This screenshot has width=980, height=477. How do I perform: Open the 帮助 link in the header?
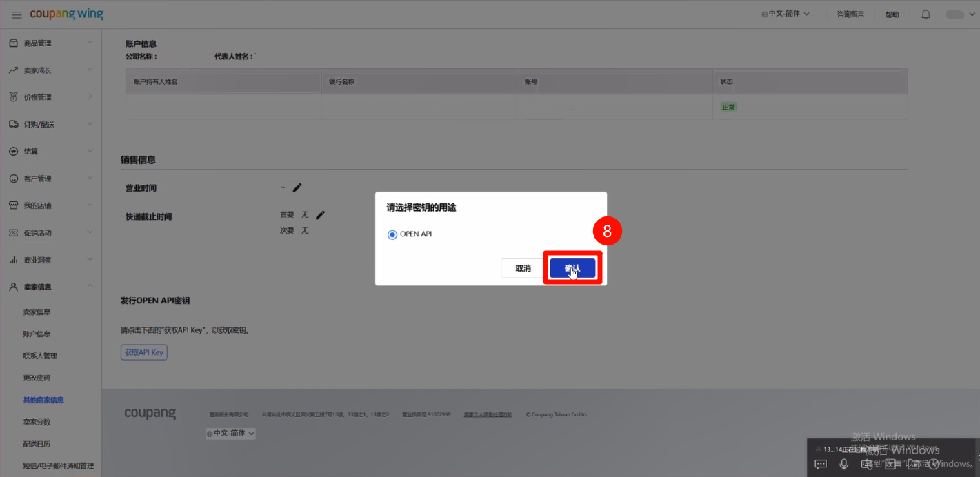[892, 14]
